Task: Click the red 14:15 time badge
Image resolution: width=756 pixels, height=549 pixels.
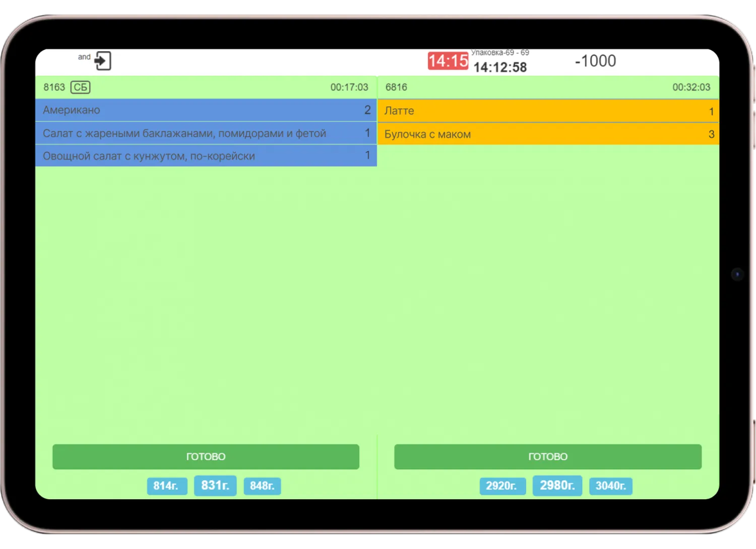Action: [x=448, y=61]
